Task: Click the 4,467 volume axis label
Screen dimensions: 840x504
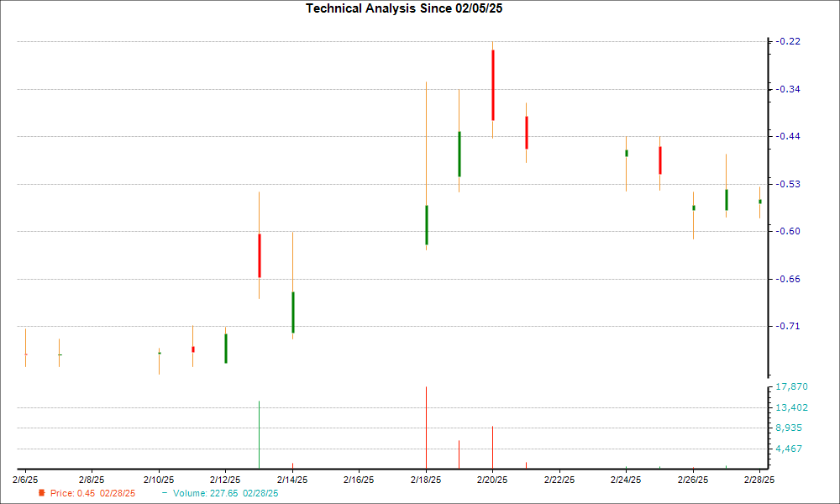Action: [x=789, y=449]
